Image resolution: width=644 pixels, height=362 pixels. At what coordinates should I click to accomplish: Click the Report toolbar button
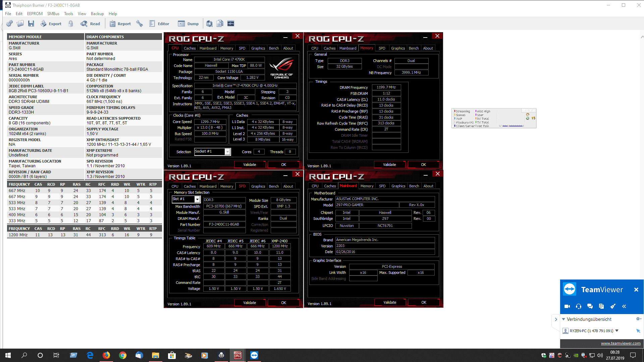[120, 23]
